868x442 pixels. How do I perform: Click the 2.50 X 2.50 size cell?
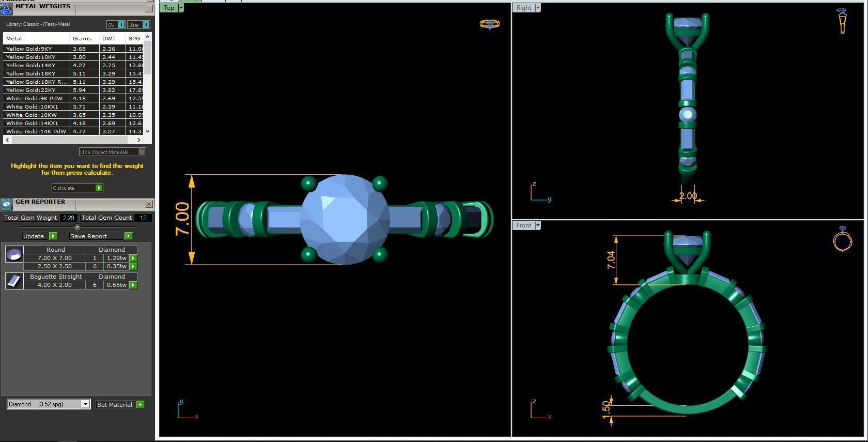coord(54,266)
